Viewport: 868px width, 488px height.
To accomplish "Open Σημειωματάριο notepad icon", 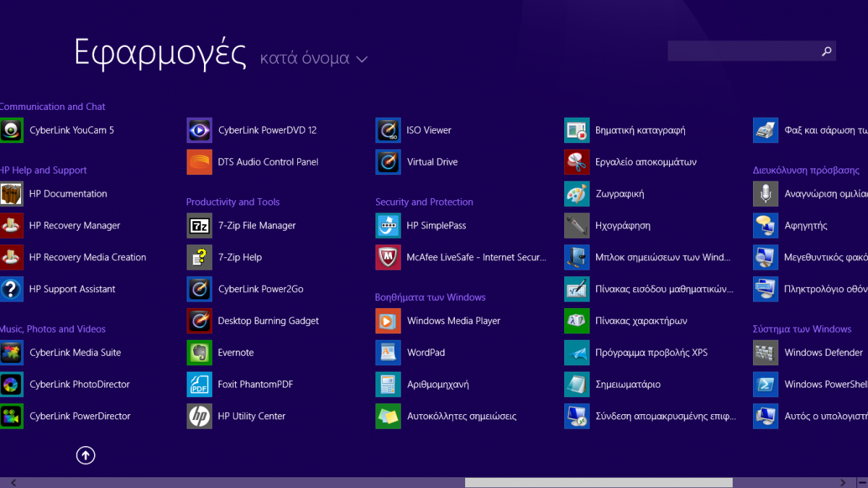I will (576, 385).
